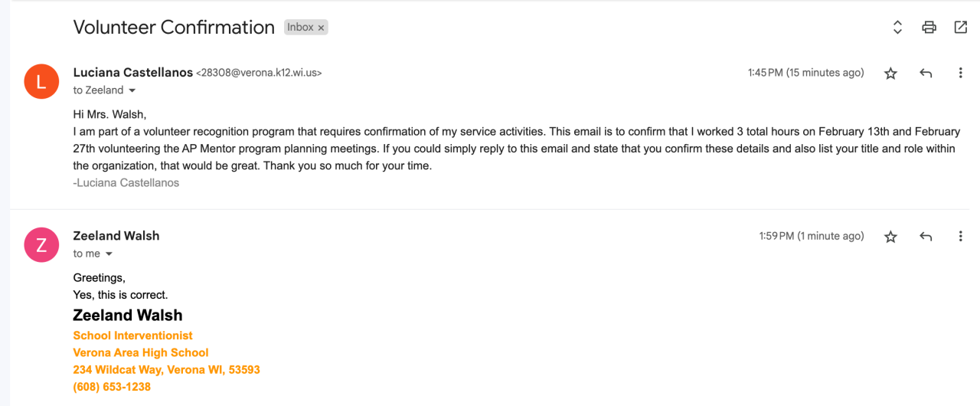Star Zeeland Walsh's reply
This screenshot has height=406, width=980.
890,237
